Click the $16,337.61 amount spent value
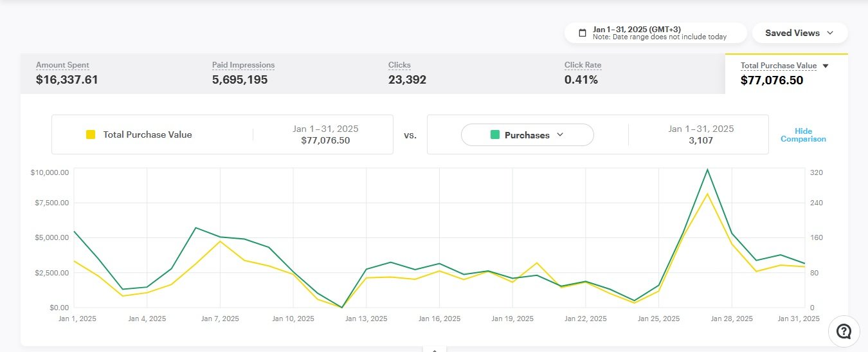The image size is (868, 352). pyautogui.click(x=67, y=80)
